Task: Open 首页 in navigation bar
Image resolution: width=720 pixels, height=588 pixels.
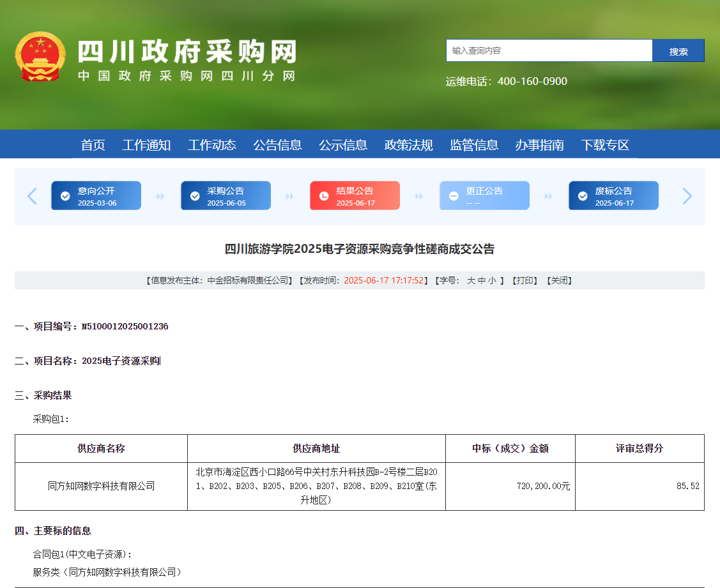Action: pyautogui.click(x=93, y=145)
